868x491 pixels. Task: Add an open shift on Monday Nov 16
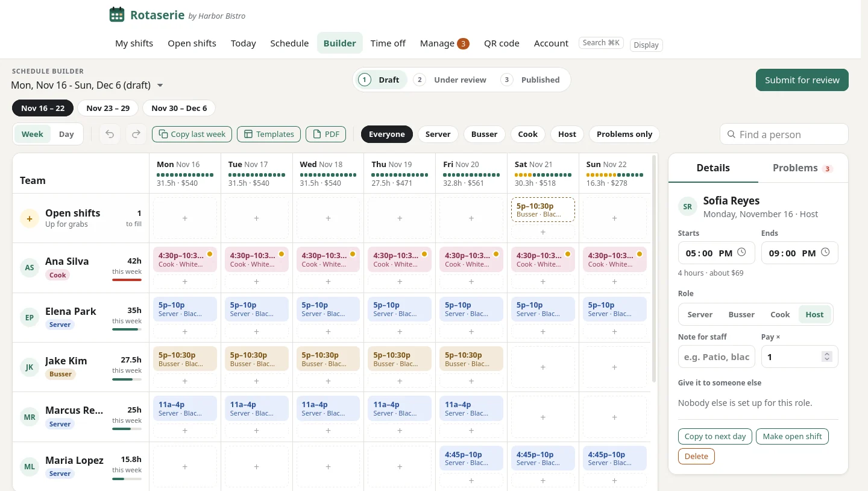184,218
